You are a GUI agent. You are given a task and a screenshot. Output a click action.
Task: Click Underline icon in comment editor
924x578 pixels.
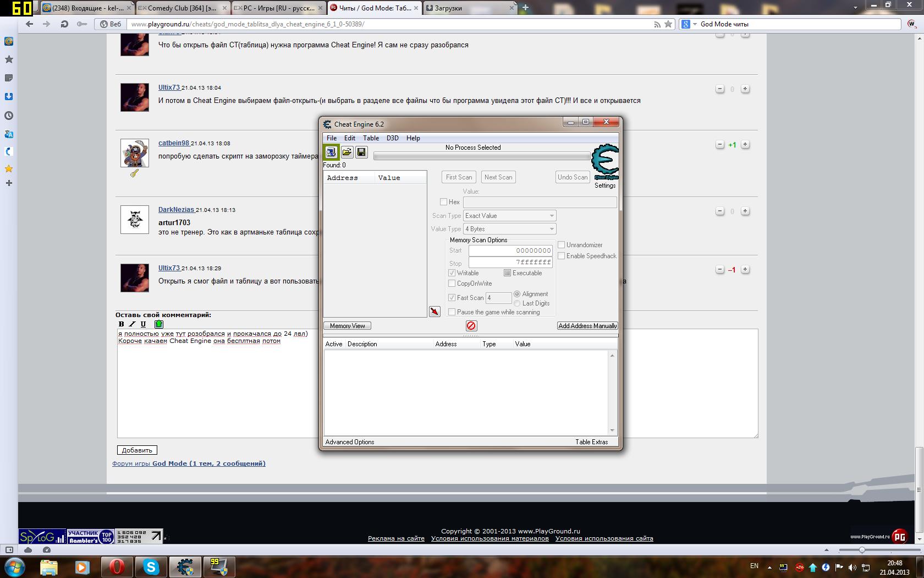click(x=144, y=324)
